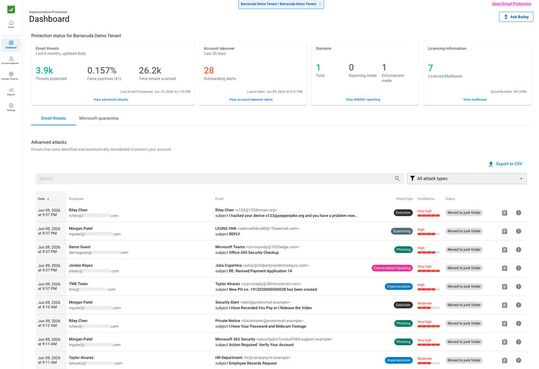
Task: Show info icon for the 'REPLY' subject row
Action: [x=518, y=231]
